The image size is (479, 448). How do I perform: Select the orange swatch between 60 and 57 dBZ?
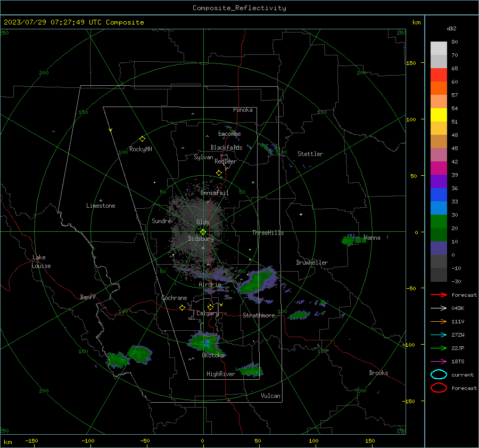click(x=439, y=88)
